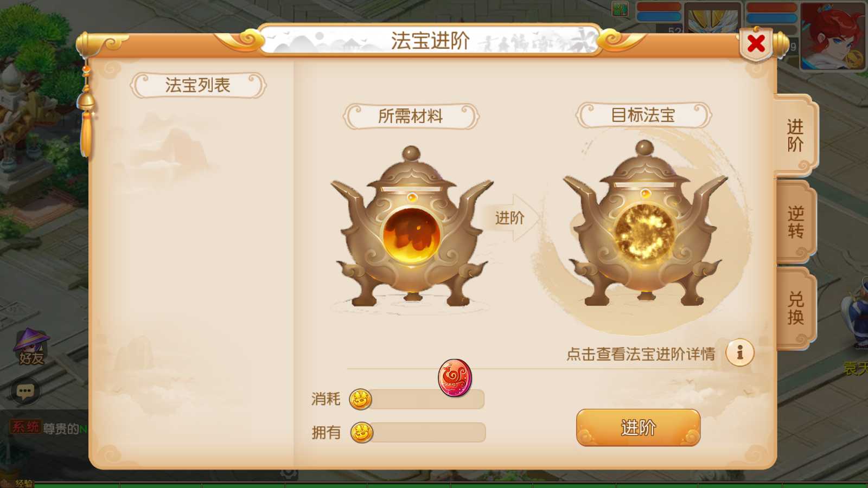Click the 点击查看法宝进阶详情 text link
Screen dimensions: 868x488
(641, 354)
